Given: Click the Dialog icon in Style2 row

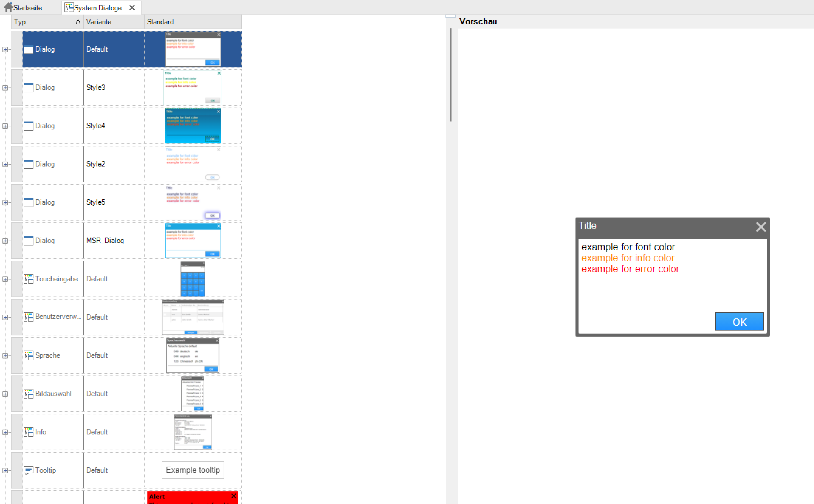Looking at the screenshot, I should tap(29, 164).
